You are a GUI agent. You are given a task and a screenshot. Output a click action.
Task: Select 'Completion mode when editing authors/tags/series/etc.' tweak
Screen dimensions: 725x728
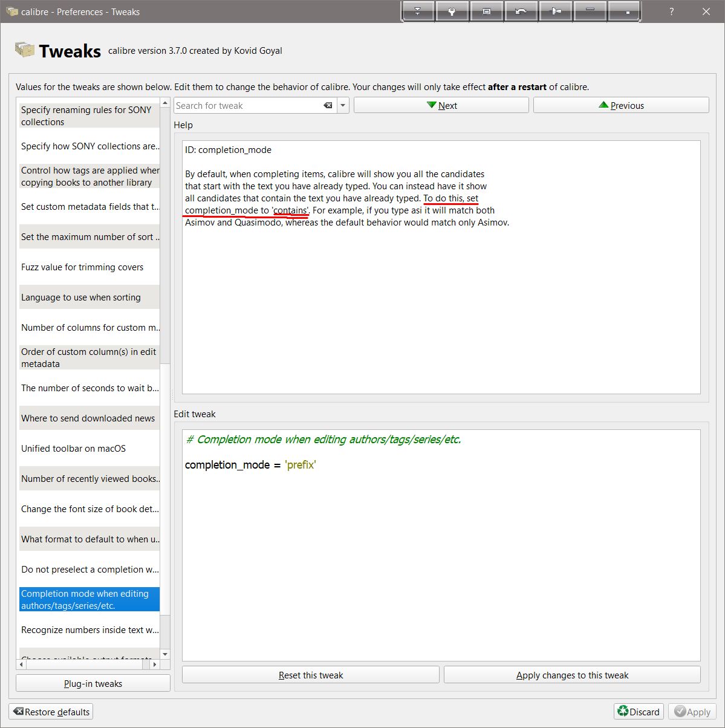pyautogui.click(x=89, y=599)
